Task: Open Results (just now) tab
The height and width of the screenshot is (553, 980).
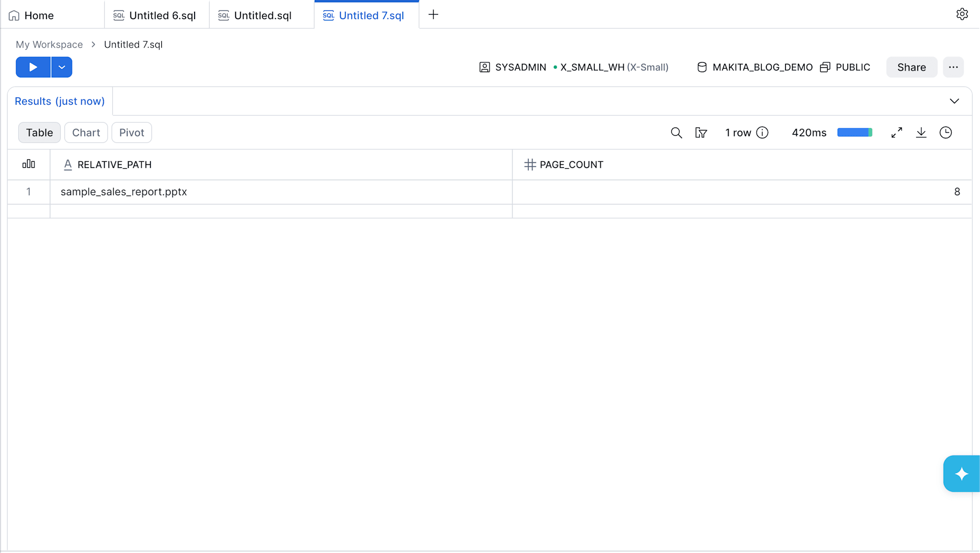Action: point(60,101)
